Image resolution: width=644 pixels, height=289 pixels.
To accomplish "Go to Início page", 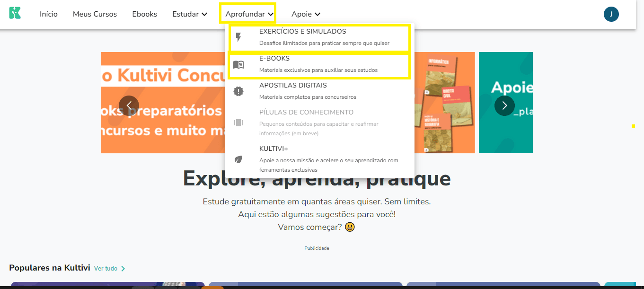I will [49, 14].
